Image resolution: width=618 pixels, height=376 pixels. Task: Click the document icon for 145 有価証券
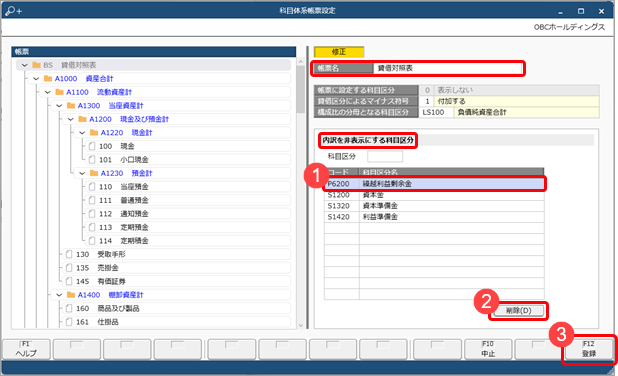pos(69,281)
